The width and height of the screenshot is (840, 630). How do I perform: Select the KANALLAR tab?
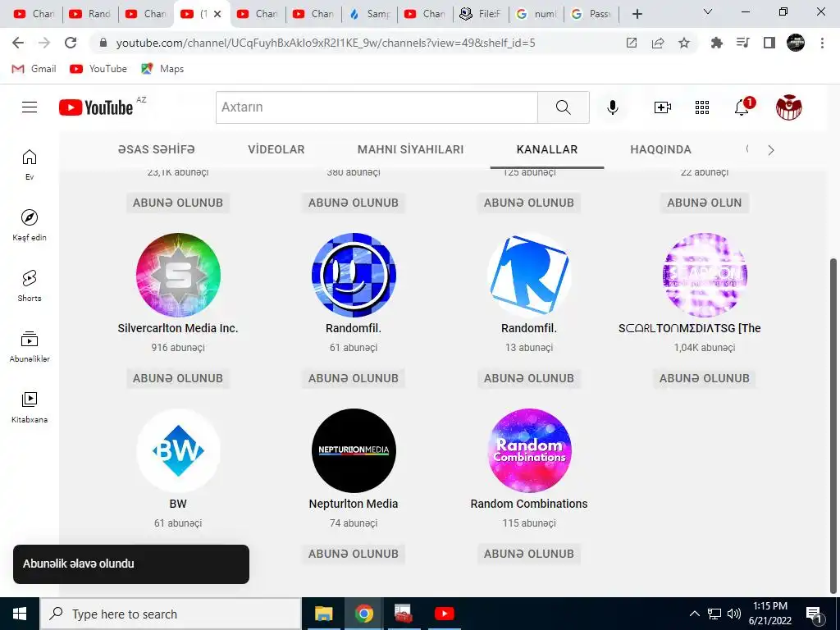(547, 149)
